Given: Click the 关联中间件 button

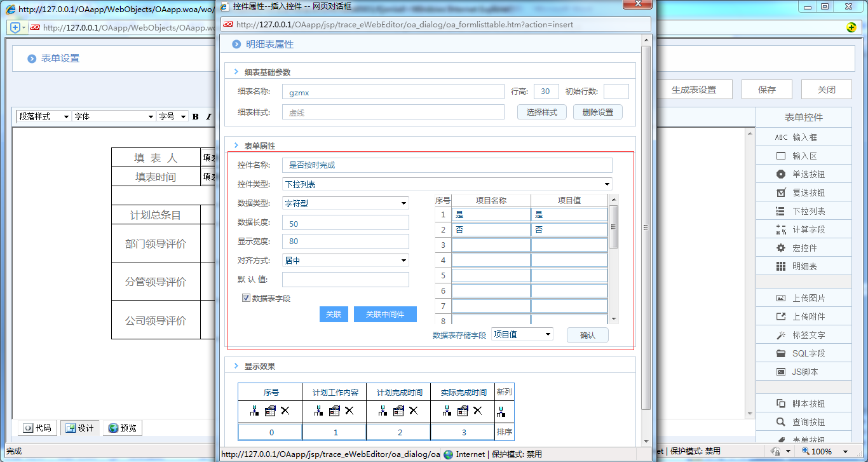Looking at the screenshot, I should (385, 314).
